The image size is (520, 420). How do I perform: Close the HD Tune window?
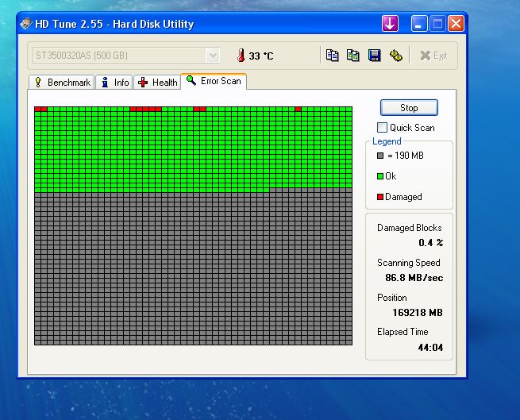[456, 24]
